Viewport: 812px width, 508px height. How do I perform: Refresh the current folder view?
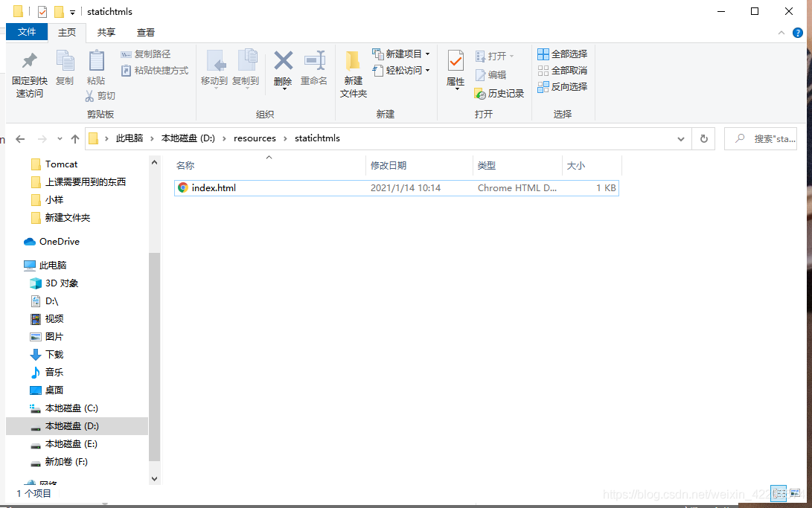click(x=704, y=138)
